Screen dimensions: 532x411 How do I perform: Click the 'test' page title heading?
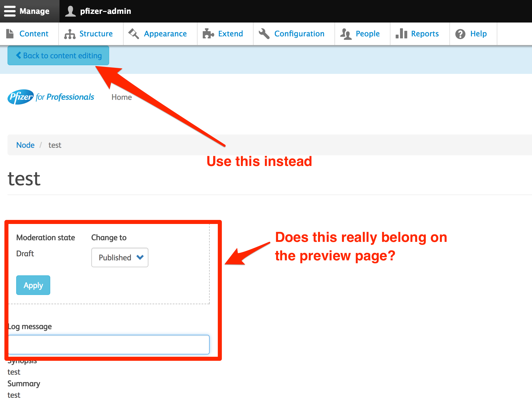click(24, 179)
